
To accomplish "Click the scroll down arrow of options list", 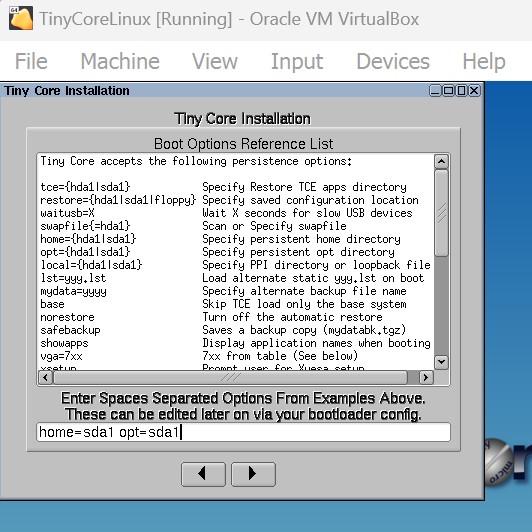I will tap(441, 362).
